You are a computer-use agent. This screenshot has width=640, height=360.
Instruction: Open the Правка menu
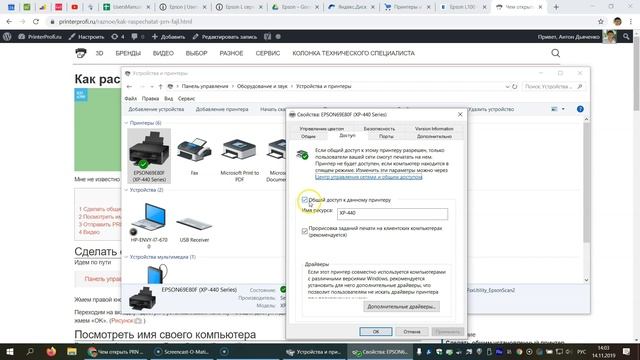tap(150, 99)
